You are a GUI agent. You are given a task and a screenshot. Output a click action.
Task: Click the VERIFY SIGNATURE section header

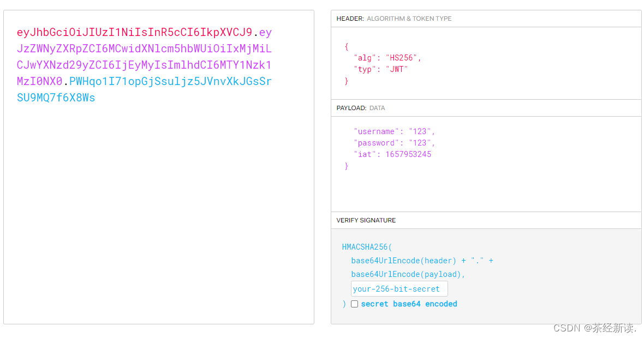[x=366, y=220]
